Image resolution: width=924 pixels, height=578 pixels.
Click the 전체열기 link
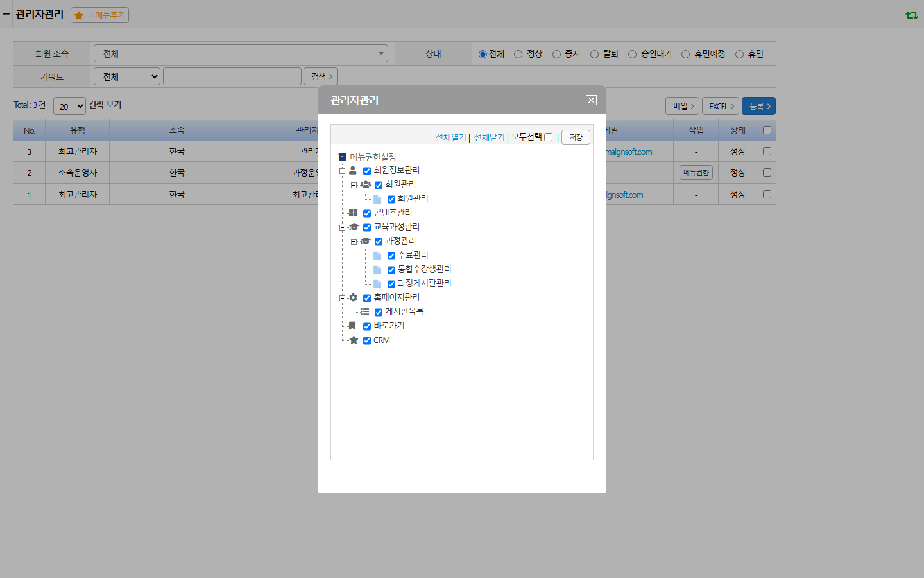tap(450, 137)
